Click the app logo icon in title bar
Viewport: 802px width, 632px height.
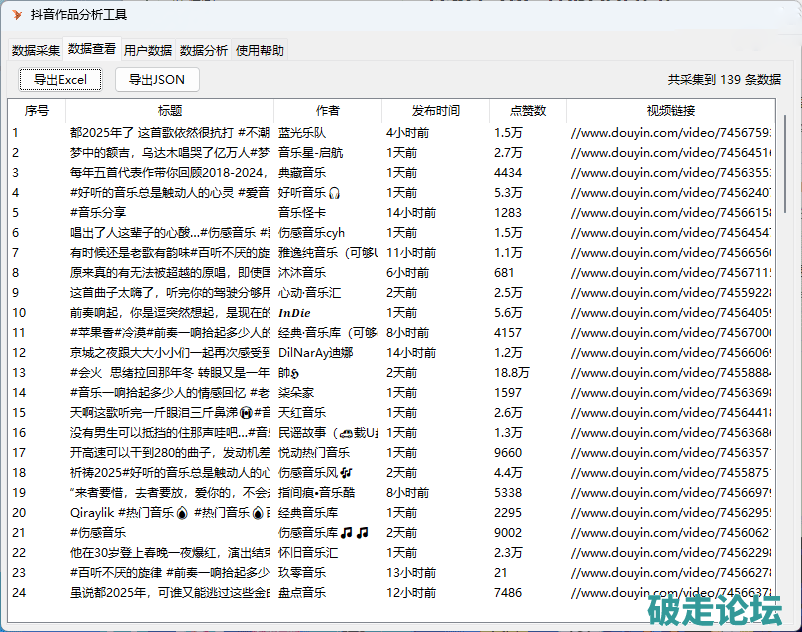tap(16, 15)
